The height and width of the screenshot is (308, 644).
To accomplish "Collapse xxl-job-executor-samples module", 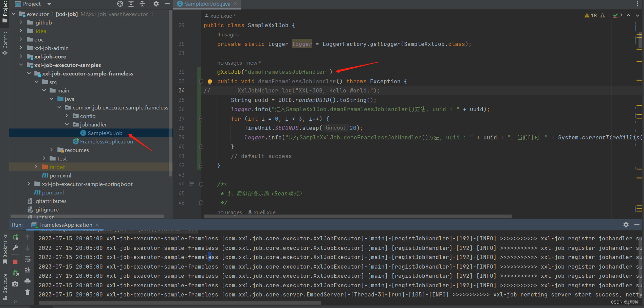I will (21, 65).
